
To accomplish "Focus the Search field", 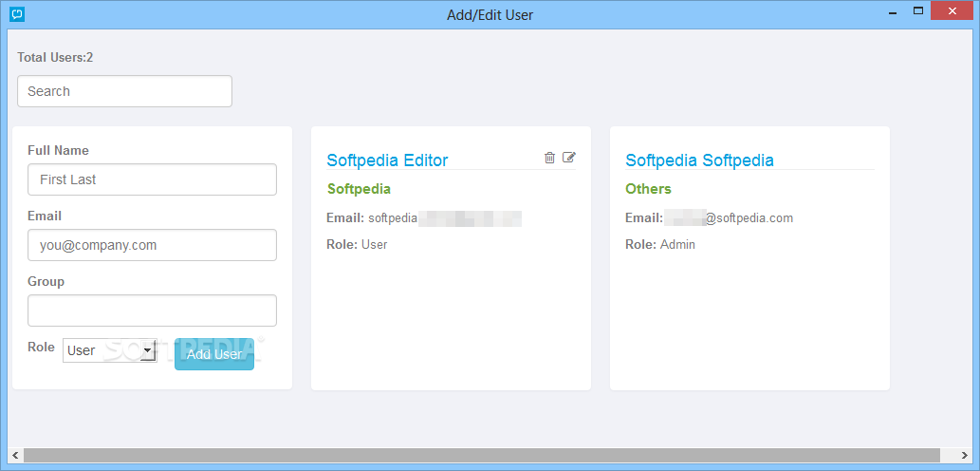I will [x=124, y=91].
